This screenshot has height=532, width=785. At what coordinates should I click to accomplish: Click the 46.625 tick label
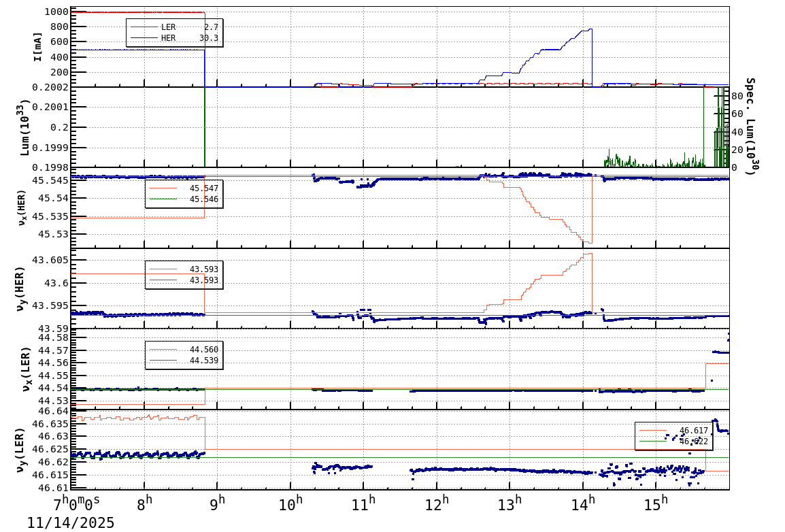click(50, 450)
